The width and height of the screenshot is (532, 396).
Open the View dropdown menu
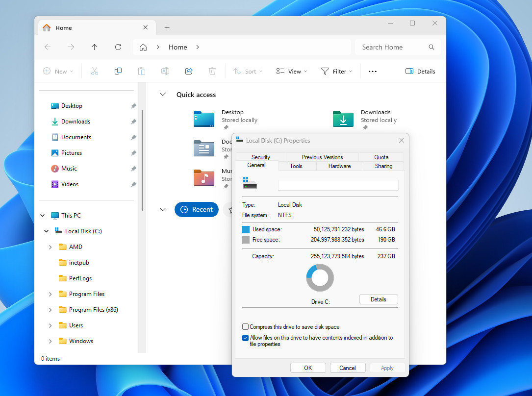pyautogui.click(x=291, y=72)
